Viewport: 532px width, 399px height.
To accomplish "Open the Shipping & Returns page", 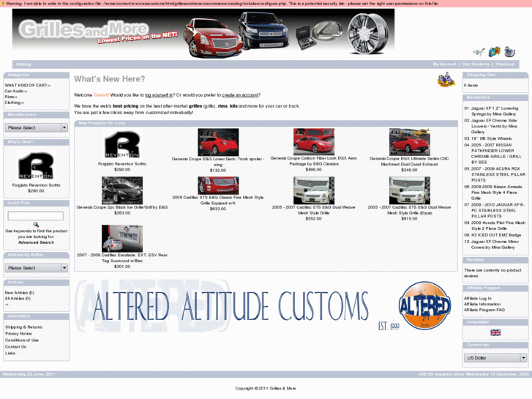I will pos(23,327).
